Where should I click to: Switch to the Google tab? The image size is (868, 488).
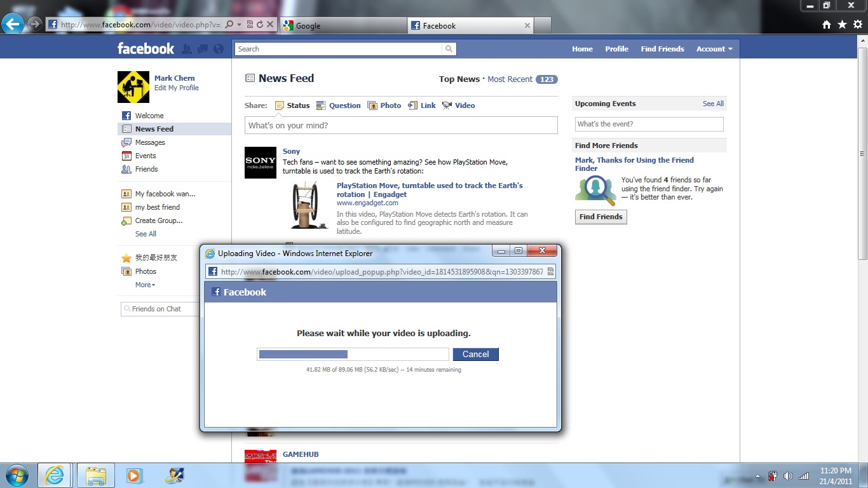(x=342, y=25)
